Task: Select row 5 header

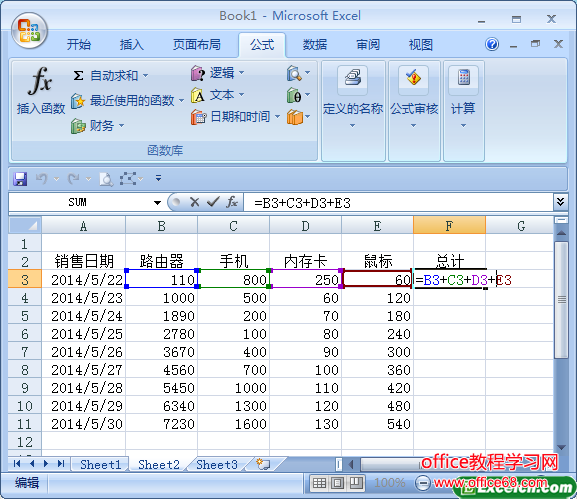Action: click(x=25, y=316)
